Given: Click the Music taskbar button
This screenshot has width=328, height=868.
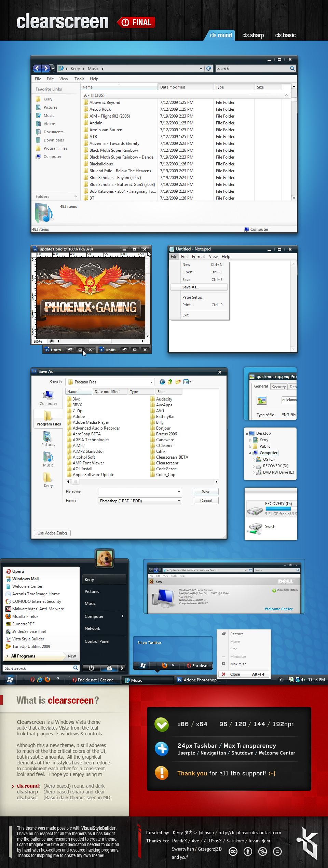Looking at the screenshot, I should [x=148, y=680].
